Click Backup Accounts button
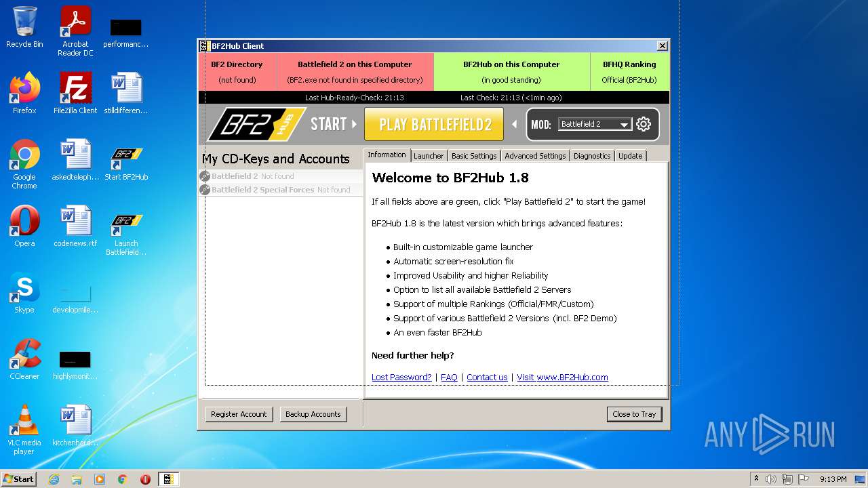The image size is (868, 488). pos(313,414)
